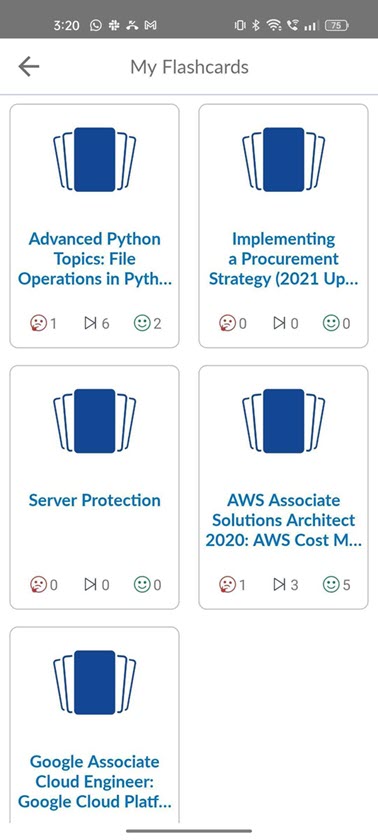Click the Implementing a Procurement Strategy title

pyautogui.click(x=284, y=259)
